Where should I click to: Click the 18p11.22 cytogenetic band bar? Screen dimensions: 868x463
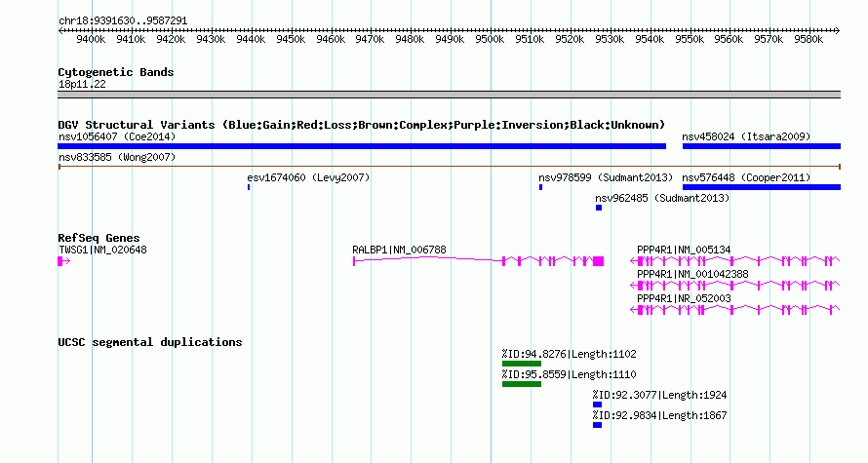[x=450, y=95]
